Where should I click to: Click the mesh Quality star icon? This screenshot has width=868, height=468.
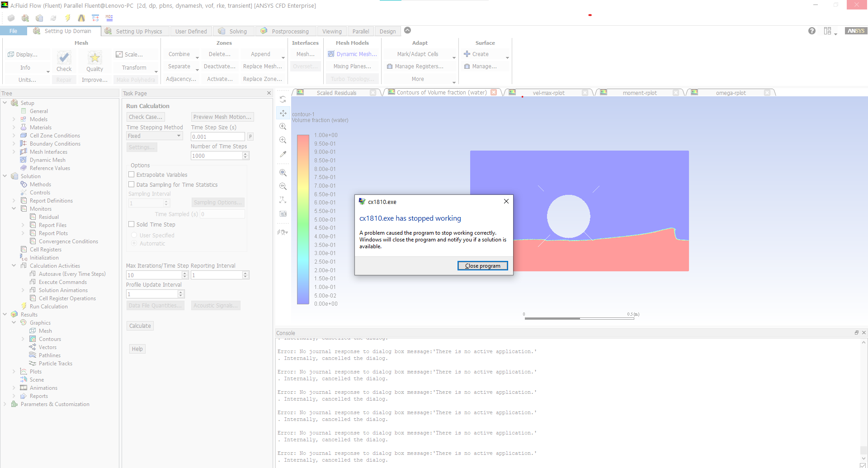94,58
